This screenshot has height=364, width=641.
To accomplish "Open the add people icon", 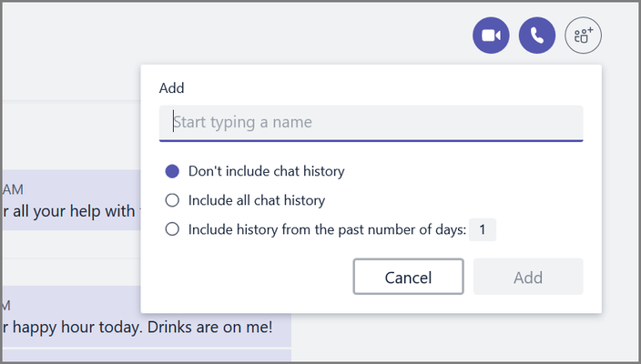I will pyautogui.click(x=584, y=35).
